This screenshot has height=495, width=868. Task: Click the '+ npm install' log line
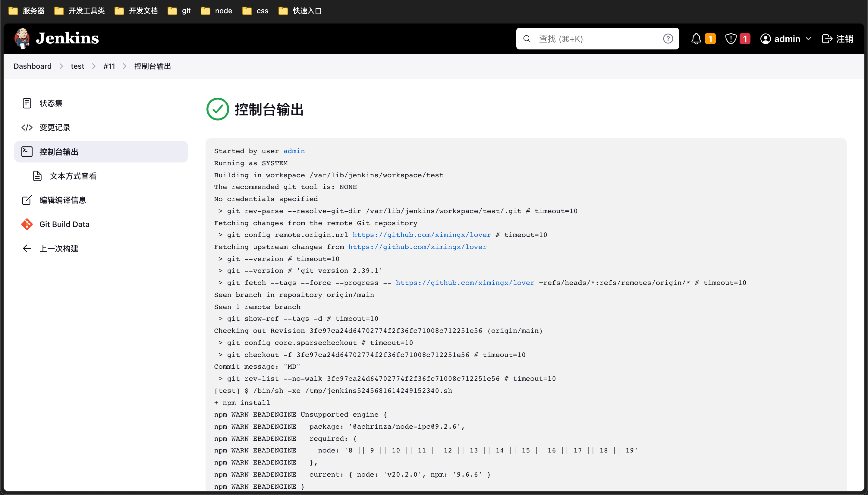click(242, 403)
